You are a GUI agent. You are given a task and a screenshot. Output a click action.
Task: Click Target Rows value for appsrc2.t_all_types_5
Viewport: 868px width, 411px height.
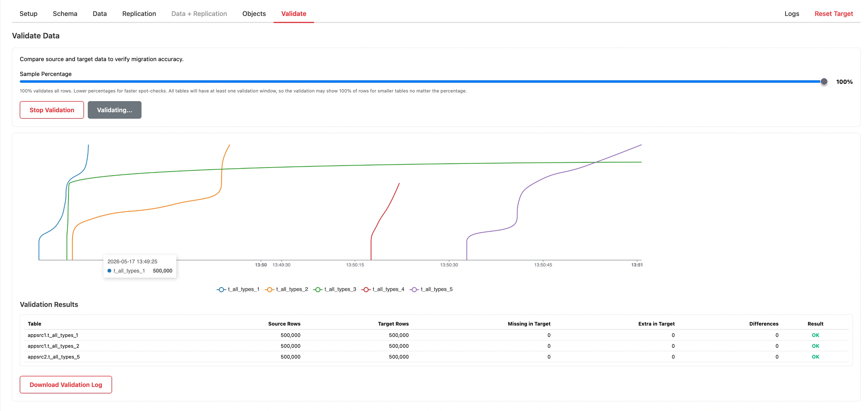click(x=399, y=357)
